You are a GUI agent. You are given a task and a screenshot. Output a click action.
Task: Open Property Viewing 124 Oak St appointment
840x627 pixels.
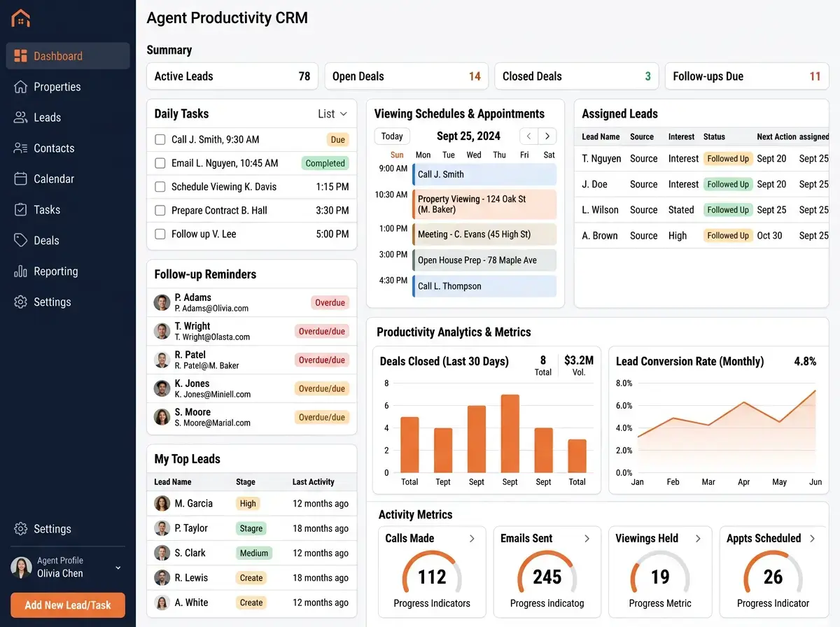pyautogui.click(x=484, y=204)
